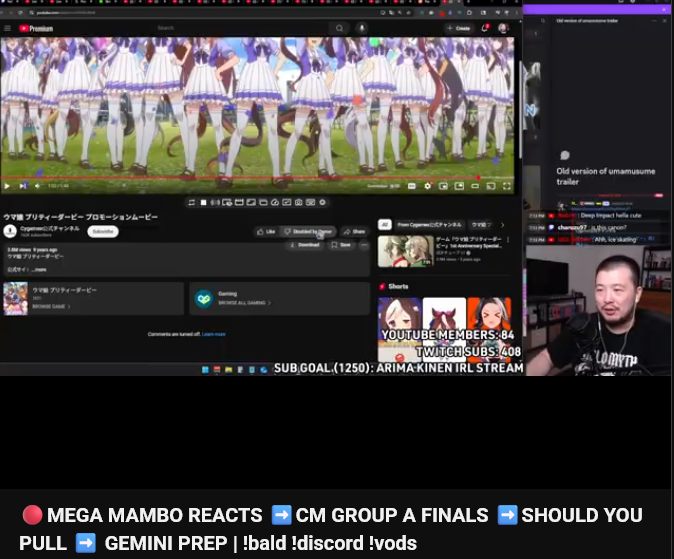Image resolution: width=674 pixels, height=559 pixels.
Task: Expand description with ...more
Action: pos(39,270)
